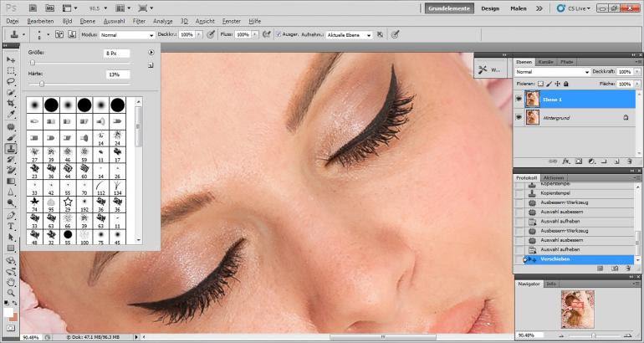Screen dimensions: 644x343
Task: Select the Pen tool
Action: click(11, 216)
